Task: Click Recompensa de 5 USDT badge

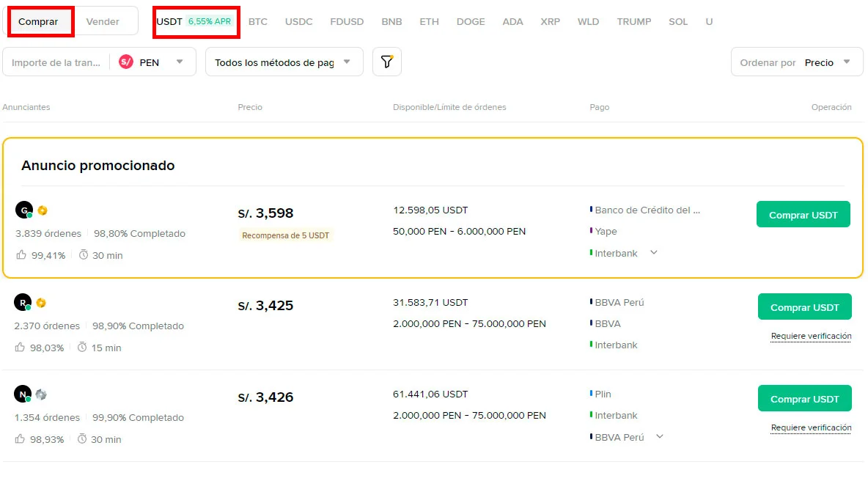Action: pyautogui.click(x=286, y=235)
